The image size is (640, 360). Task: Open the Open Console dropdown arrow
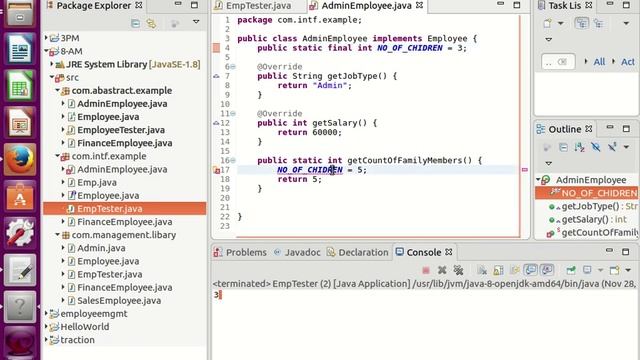628,270
